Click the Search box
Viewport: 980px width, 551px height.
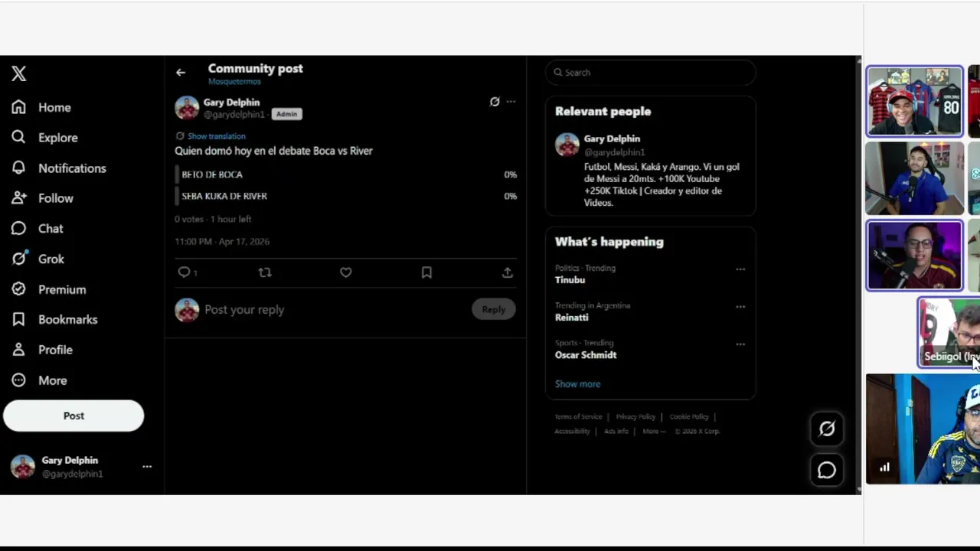pos(651,72)
